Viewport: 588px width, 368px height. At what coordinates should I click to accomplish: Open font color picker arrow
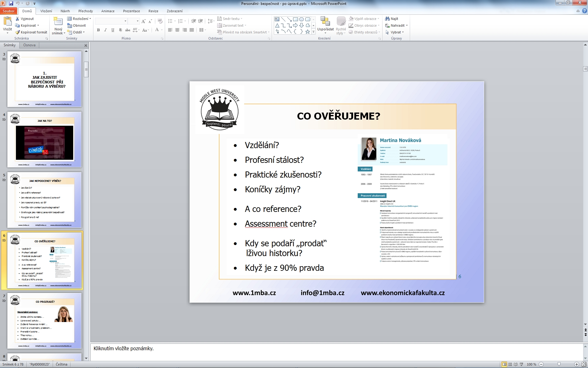click(x=162, y=30)
